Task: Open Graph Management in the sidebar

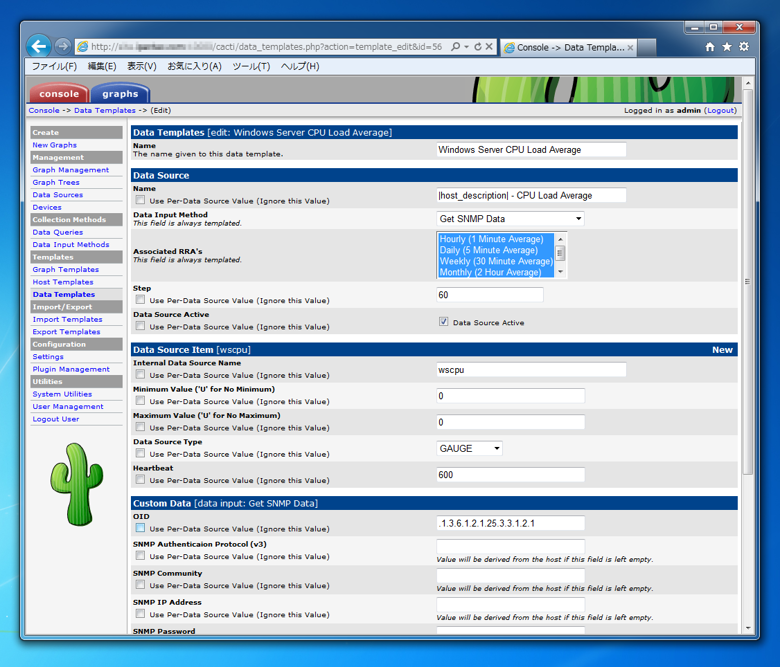Action: 71,170
